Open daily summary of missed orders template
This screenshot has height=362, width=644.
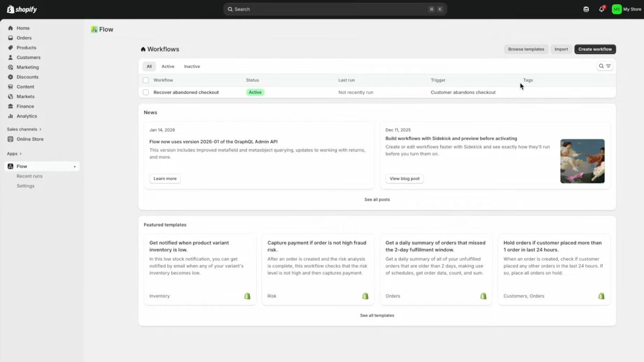[436, 269]
